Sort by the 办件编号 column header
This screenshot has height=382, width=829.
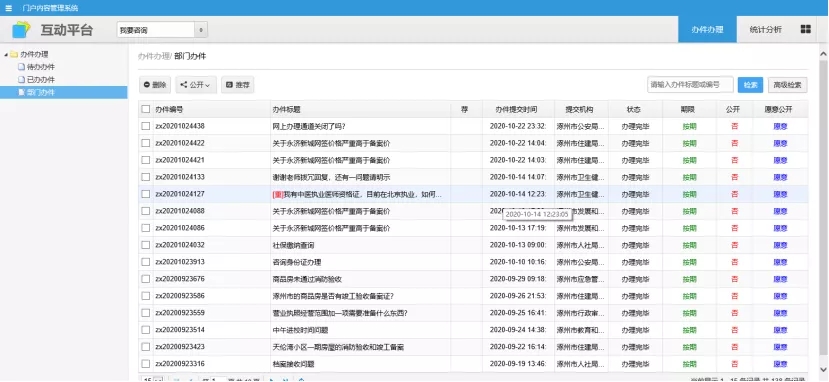(211, 109)
